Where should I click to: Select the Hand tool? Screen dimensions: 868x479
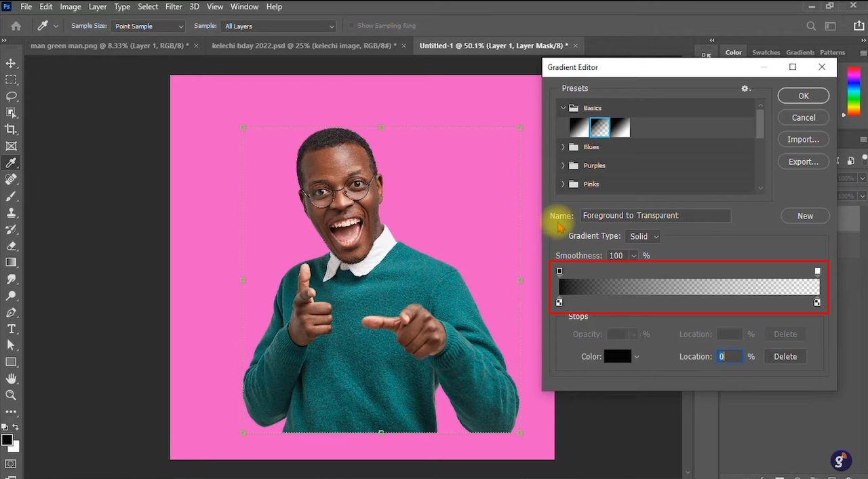point(11,379)
